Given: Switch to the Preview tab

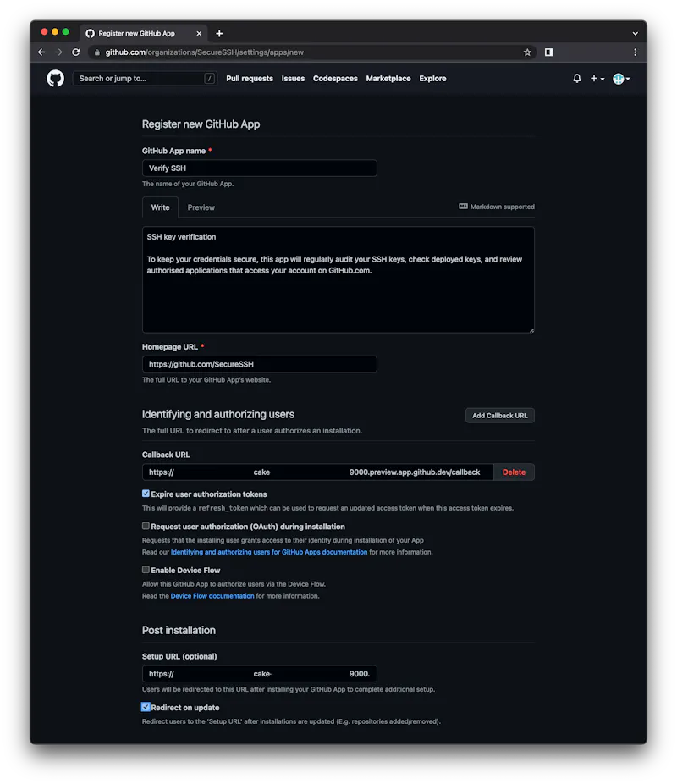Looking at the screenshot, I should (201, 207).
